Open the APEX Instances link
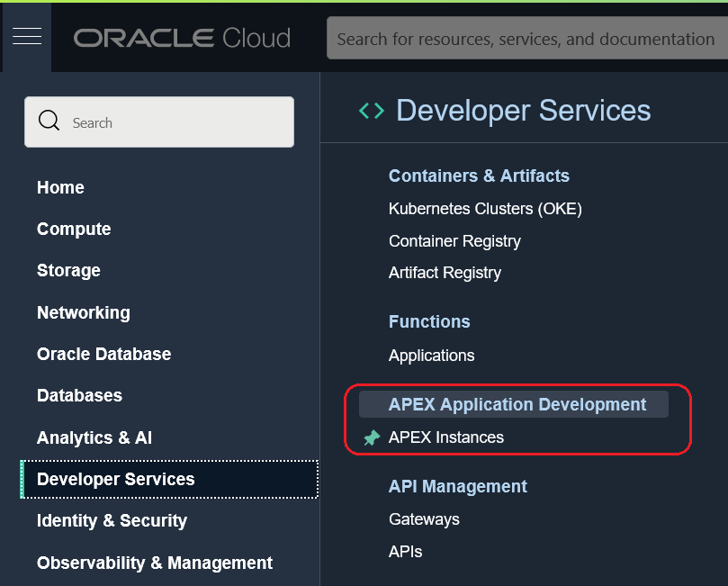 point(446,437)
